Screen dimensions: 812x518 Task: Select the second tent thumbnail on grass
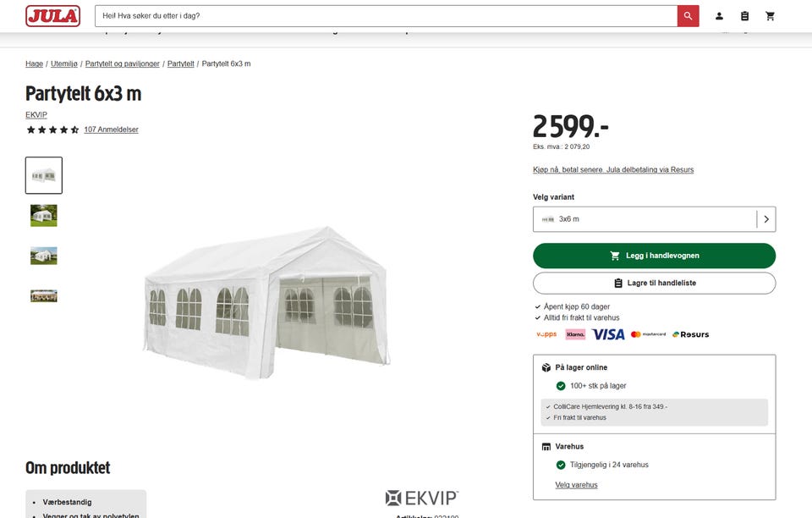pos(44,216)
